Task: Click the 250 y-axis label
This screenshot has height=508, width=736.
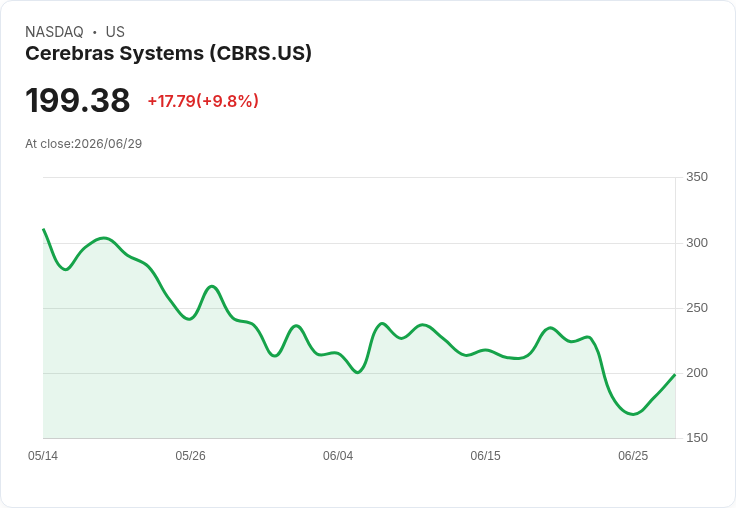Action: click(x=697, y=308)
